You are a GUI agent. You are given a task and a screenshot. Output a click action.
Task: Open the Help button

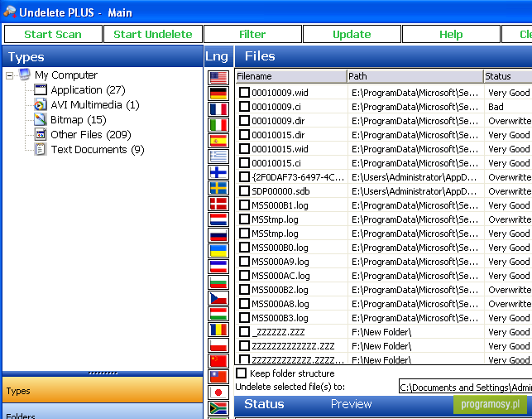click(451, 34)
